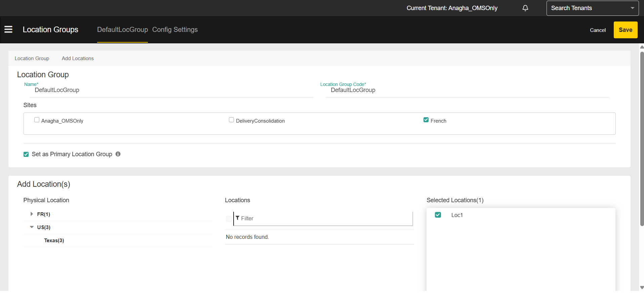This screenshot has width=644, height=305.
Task: Check the DeliveryConsolidation site checkbox
Action: tap(232, 120)
